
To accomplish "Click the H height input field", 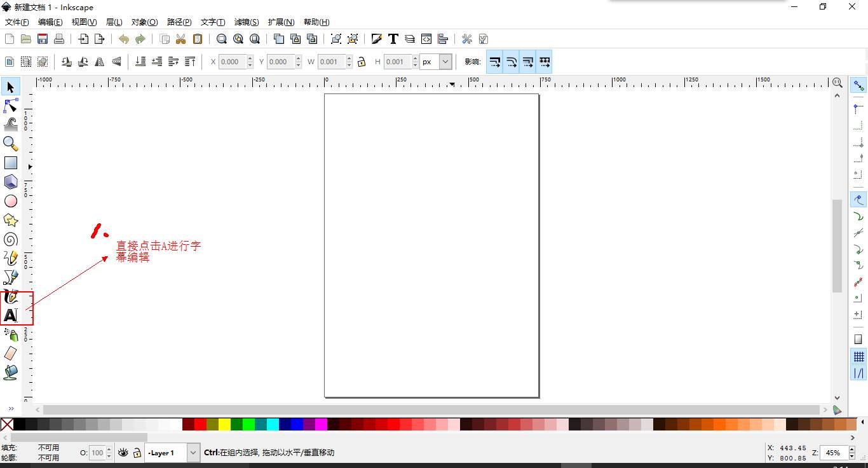I will pos(398,62).
